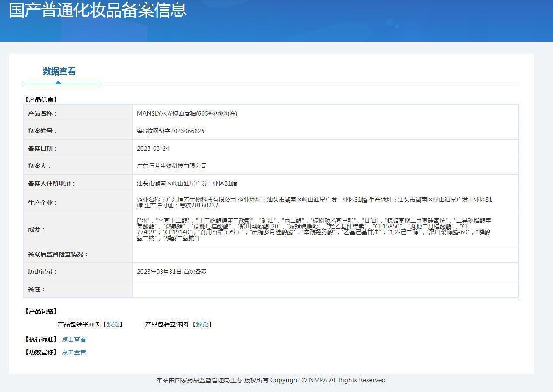Click the 备案日期 row label
The width and height of the screenshot is (553, 392).
42,148
